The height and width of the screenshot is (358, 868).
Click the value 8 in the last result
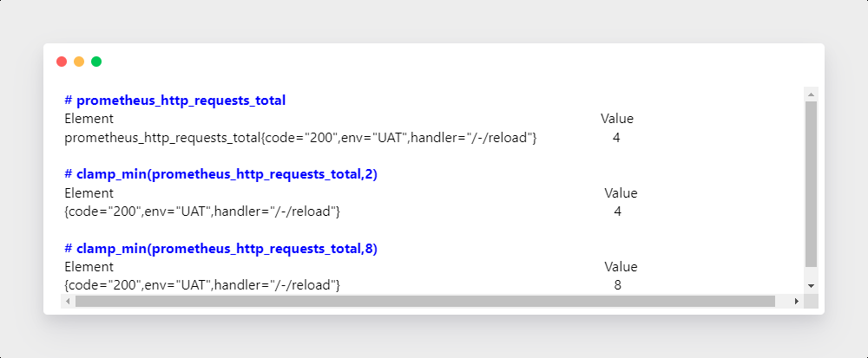click(x=617, y=285)
